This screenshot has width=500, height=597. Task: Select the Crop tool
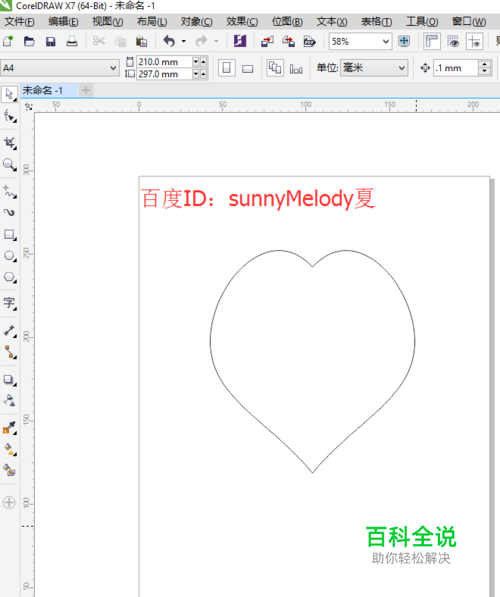[9, 143]
